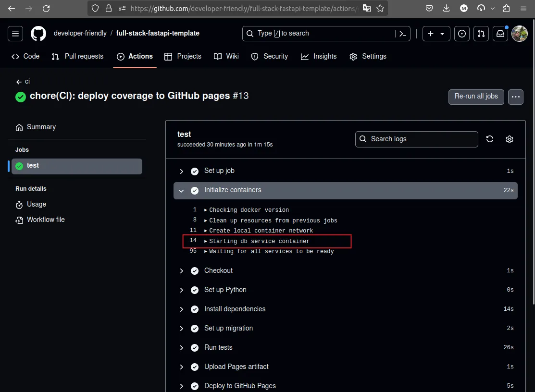Screen dimensions: 535x392
Task: Click the Re-run all jobs button
Action: [476, 97]
